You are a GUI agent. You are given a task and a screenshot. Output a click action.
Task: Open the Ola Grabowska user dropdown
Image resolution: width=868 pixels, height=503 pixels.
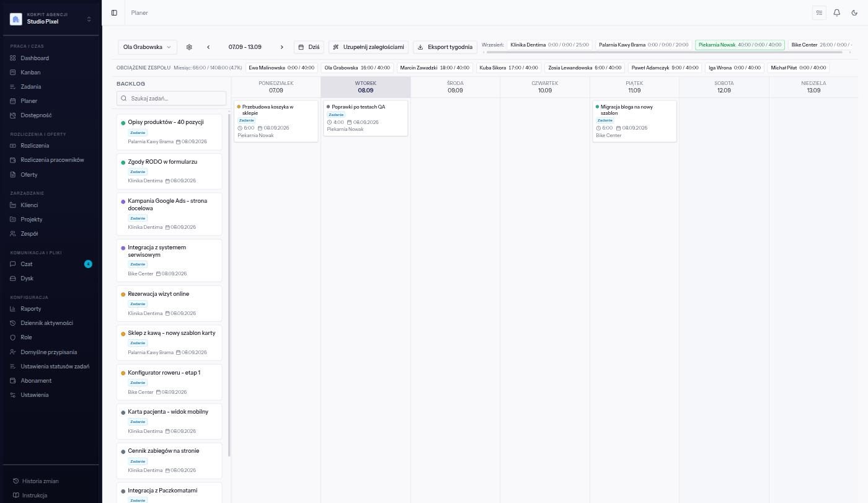point(147,47)
